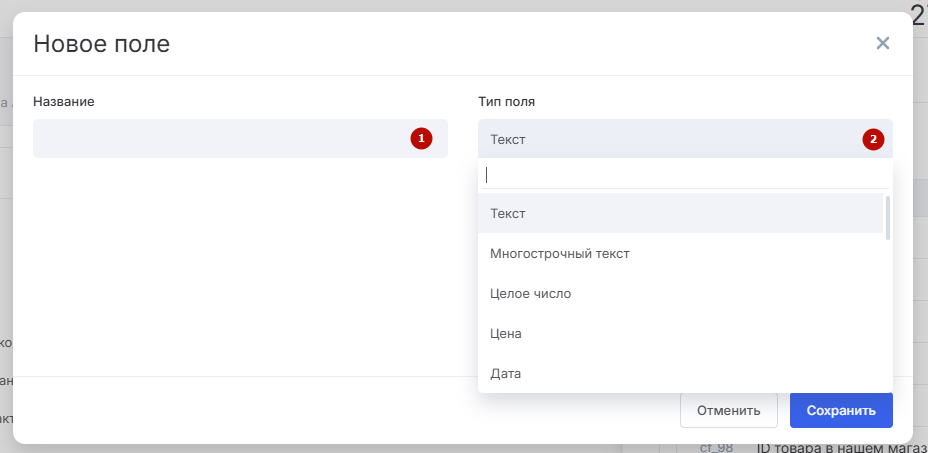Screen dimensions: 928x453
Task: Click the dropdown list scrollbar thumb
Action: tap(887, 217)
